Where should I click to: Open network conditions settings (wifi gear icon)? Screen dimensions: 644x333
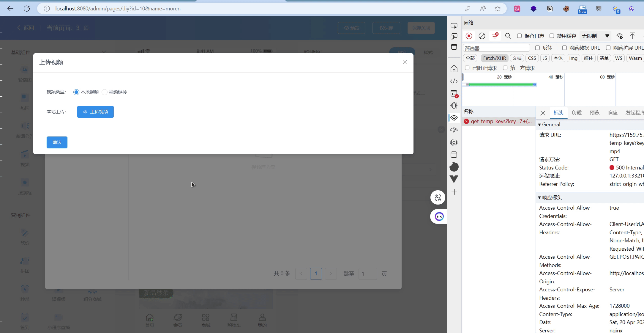620,36
